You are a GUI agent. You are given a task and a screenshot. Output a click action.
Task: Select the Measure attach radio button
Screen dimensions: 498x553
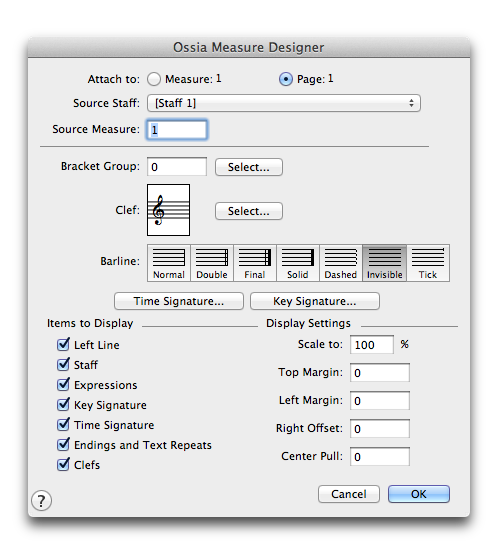(x=154, y=79)
